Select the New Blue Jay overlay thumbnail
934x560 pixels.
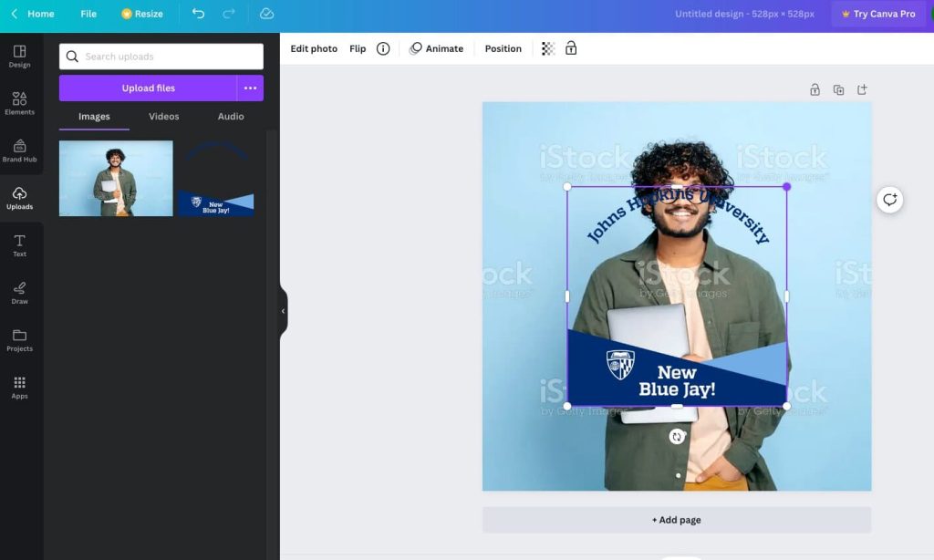point(215,178)
